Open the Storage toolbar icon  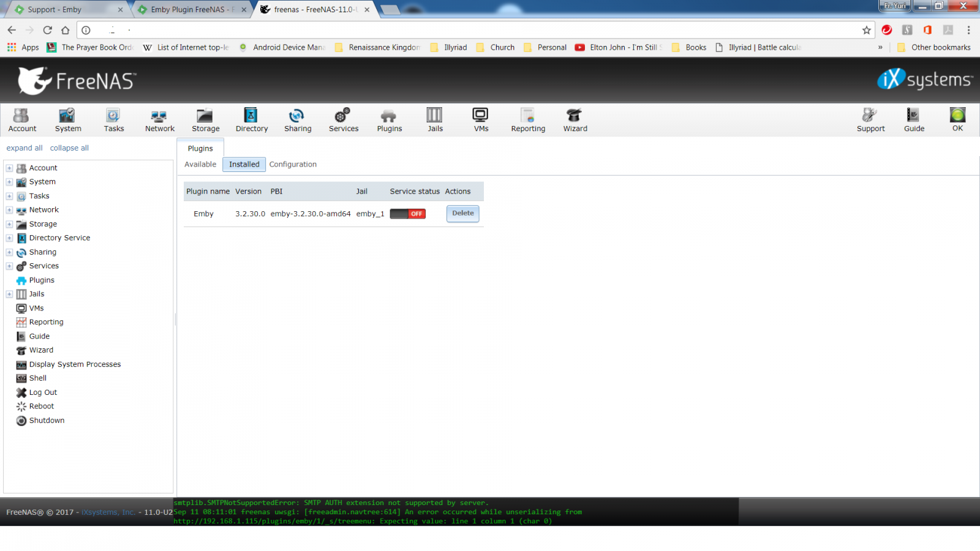click(206, 120)
